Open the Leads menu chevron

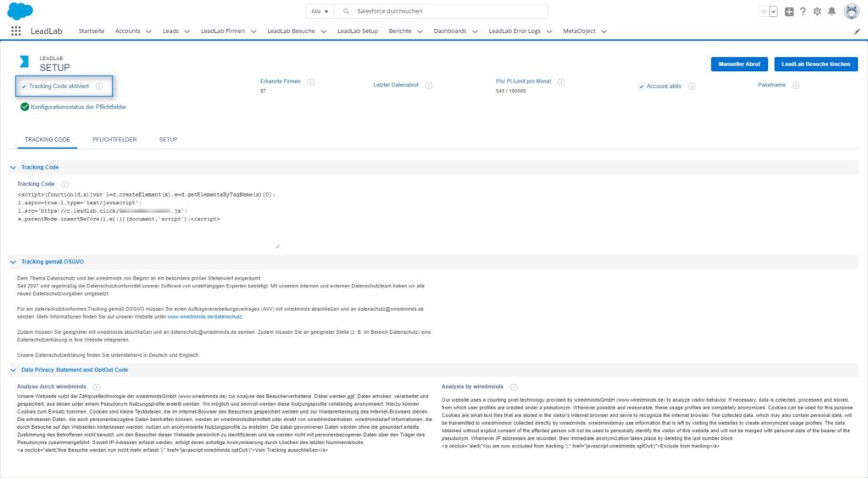tap(187, 31)
